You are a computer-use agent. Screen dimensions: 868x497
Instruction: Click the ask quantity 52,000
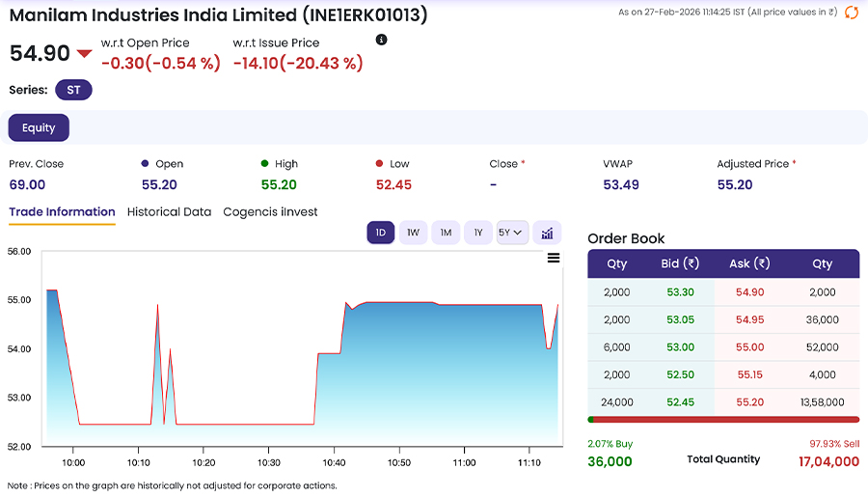pos(823,347)
